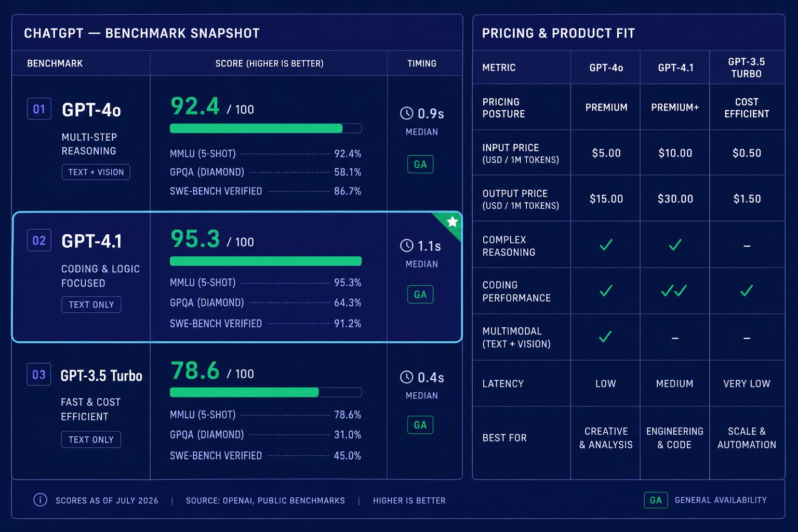Click the GPT-4.1 95.3 score progress bar
This screenshot has width=798, height=532.
[265, 261]
